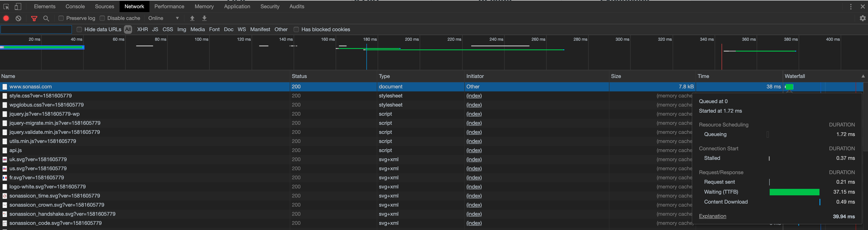868x230 pixels.
Task: Select the wpglobus.css request row
Action: 346,105
